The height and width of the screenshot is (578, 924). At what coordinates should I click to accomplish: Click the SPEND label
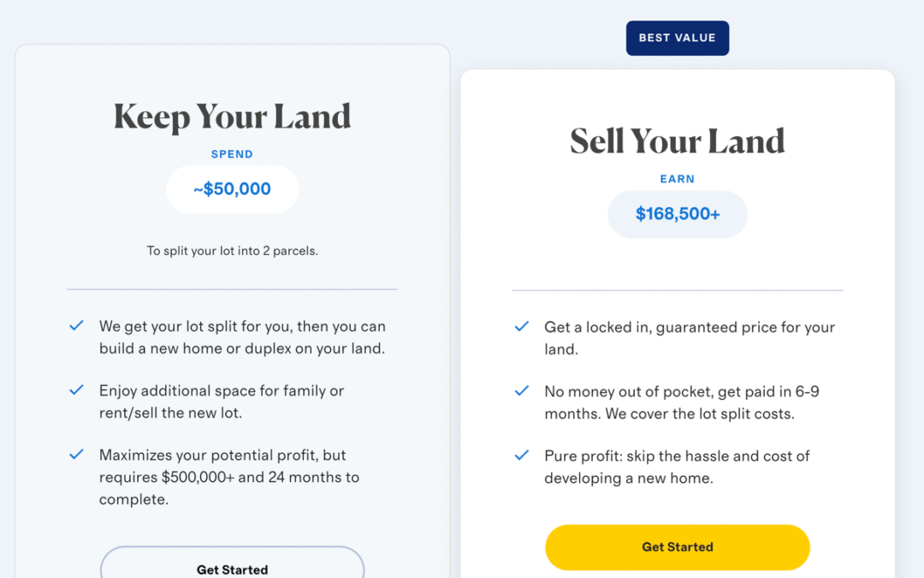point(232,154)
